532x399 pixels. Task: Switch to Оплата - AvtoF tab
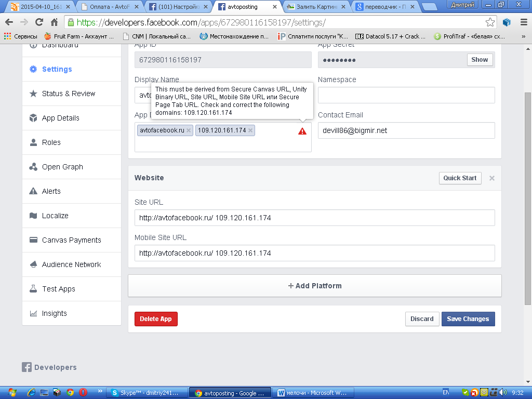coord(110,6)
